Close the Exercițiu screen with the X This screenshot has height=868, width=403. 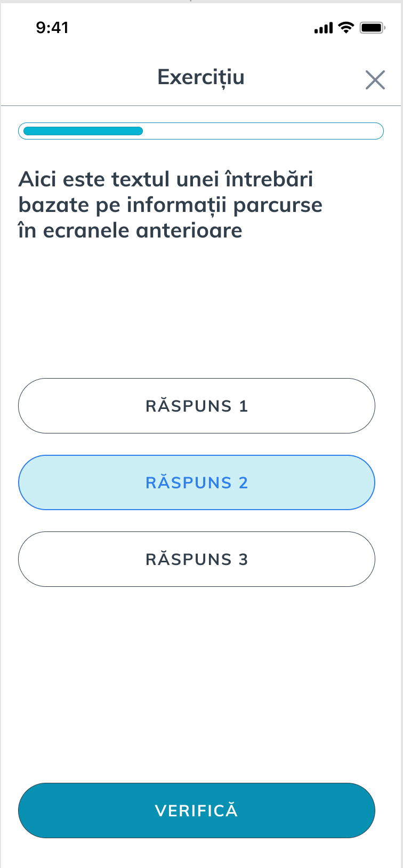pyautogui.click(x=375, y=80)
